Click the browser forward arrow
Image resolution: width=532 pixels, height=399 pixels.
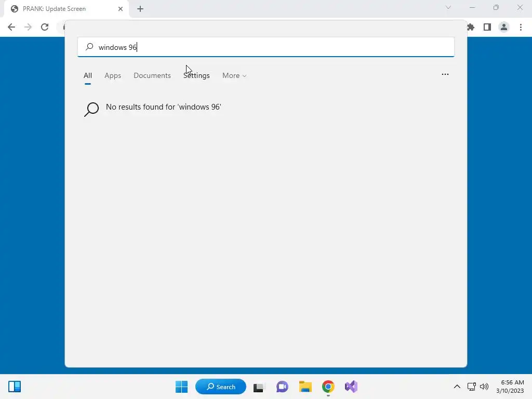tap(28, 27)
